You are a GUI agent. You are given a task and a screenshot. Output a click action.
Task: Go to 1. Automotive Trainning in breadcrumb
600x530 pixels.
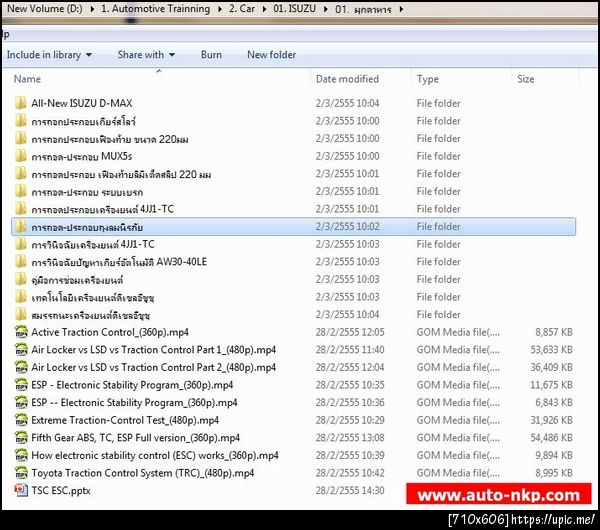(x=155, y=8)
